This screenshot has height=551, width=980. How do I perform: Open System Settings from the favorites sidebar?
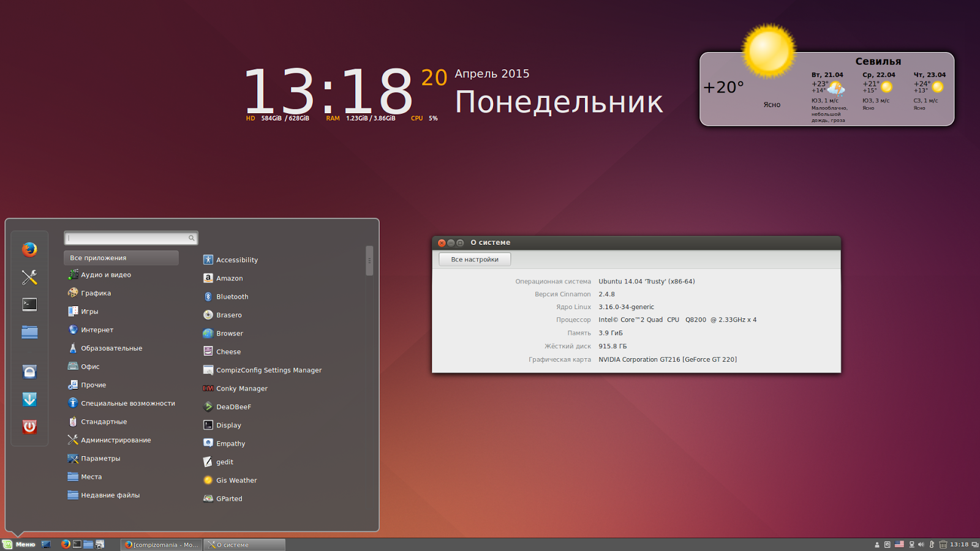(x=29, y=277)
